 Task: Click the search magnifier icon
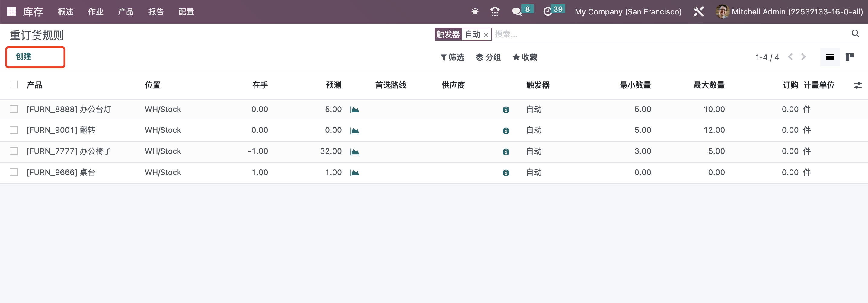point(855,34)
